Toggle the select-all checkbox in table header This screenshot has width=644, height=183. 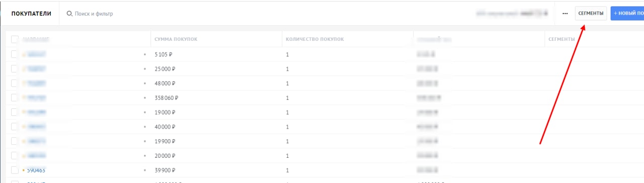point(14,39)
